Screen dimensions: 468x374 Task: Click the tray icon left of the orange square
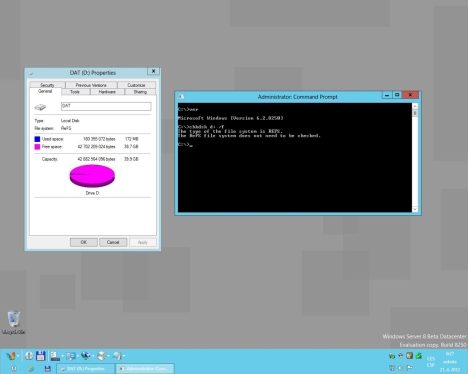point(401,356)
